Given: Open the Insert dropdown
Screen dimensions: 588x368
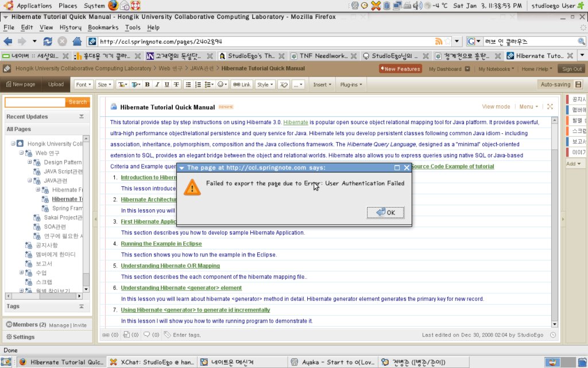Looking at the screenshot, I should [322, 85].
